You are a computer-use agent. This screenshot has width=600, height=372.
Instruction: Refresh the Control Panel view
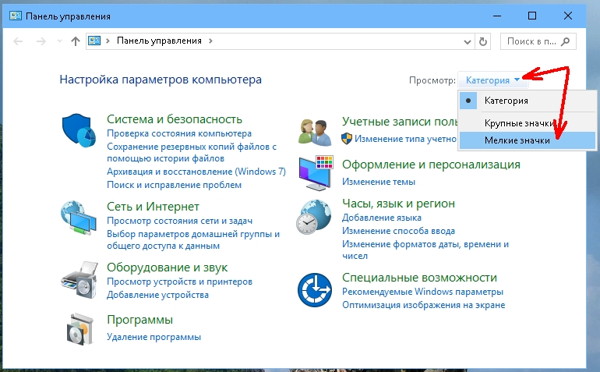(x=483, y=41)
